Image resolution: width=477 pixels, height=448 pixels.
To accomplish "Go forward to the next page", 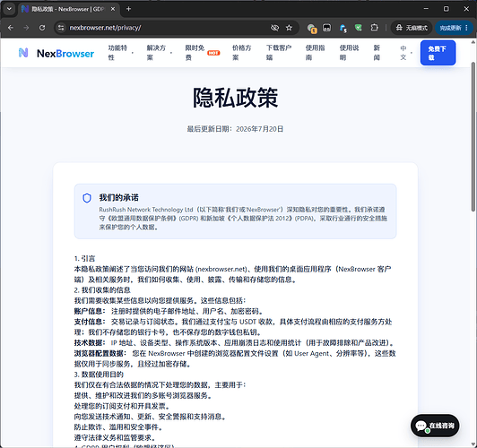I will click(26, 28).
